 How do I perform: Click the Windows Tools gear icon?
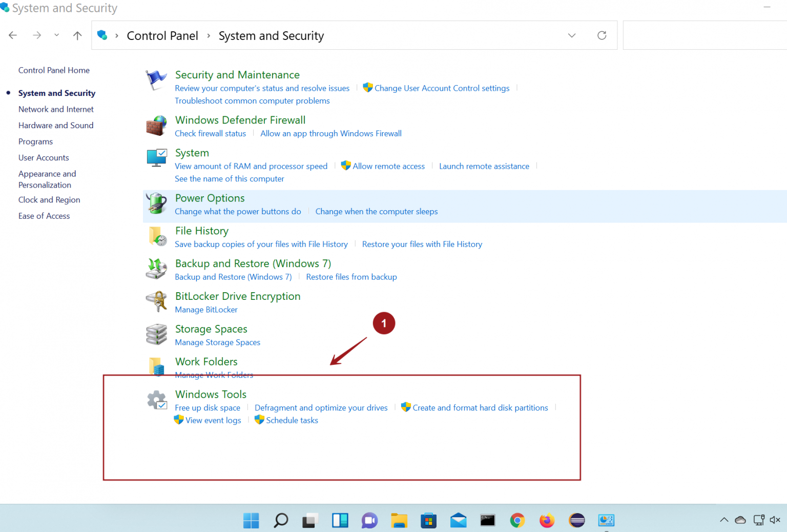(x=156, y=399)
